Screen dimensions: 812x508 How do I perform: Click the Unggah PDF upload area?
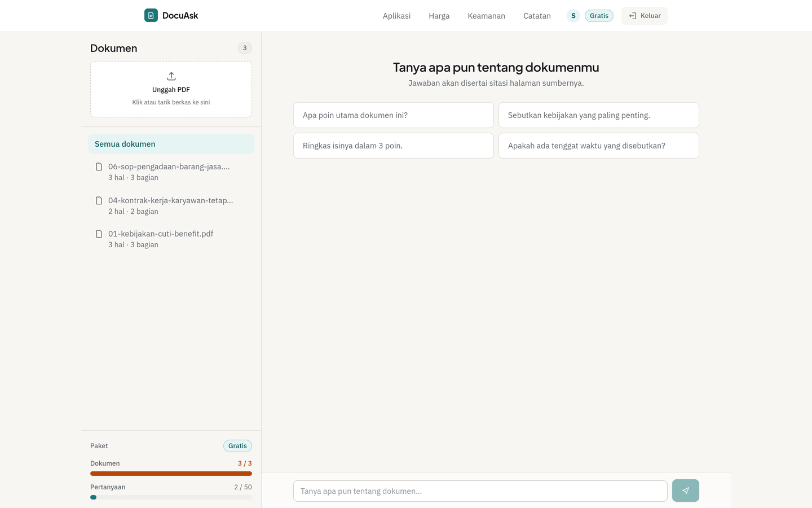[171, 89]
